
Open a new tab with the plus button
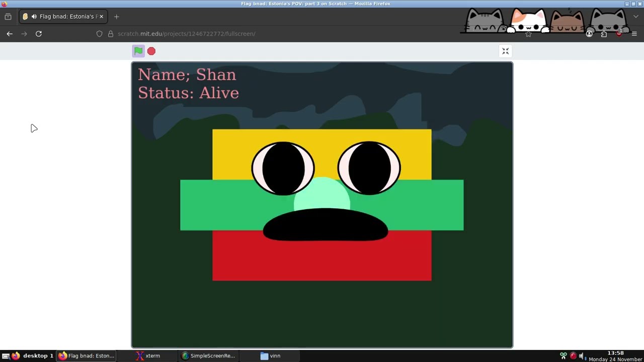point(116,17)
